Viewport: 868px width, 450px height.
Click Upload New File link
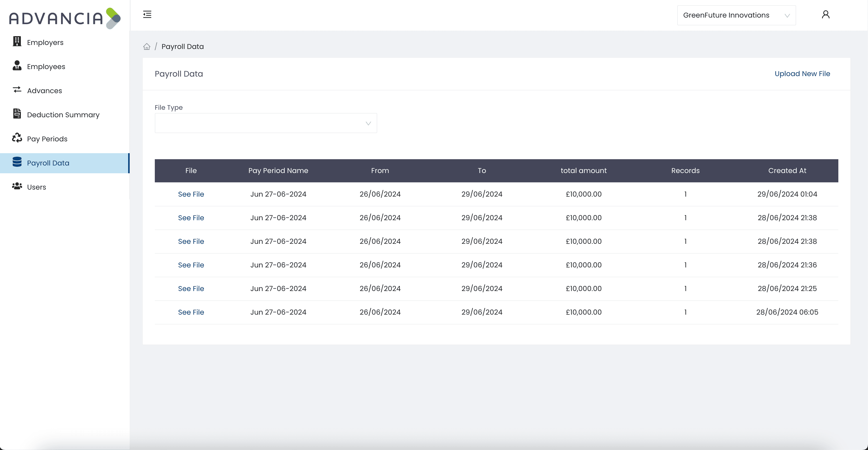click(802, 74)
